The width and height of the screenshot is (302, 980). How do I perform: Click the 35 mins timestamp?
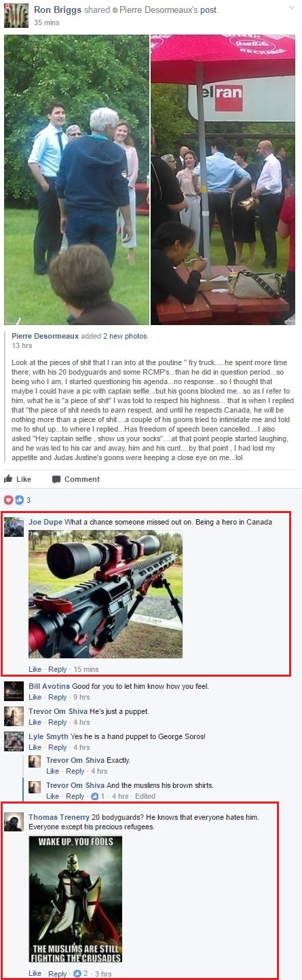(x=46, y=22)
